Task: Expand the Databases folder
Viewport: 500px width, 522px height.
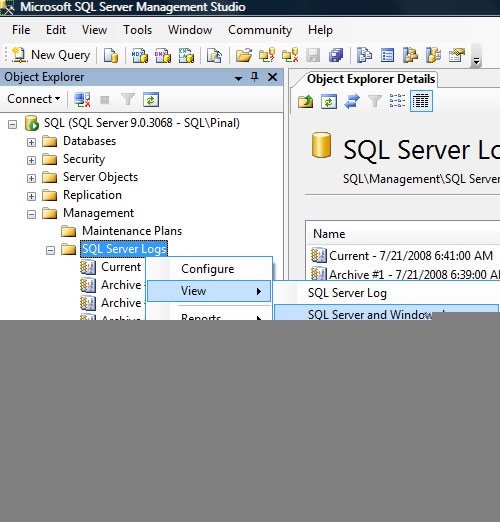Action: coord(31,142)
